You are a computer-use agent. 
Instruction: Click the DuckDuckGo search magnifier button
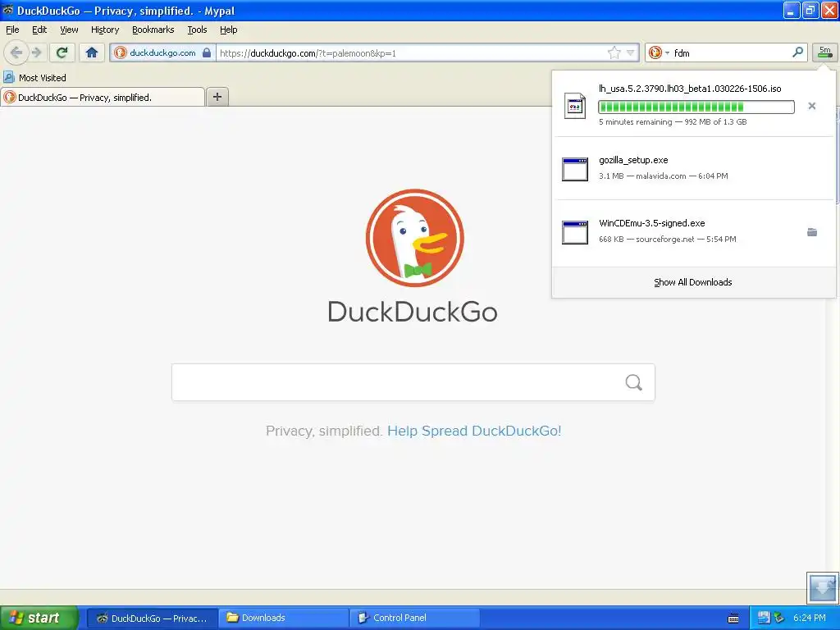click(x=634, y=382)
